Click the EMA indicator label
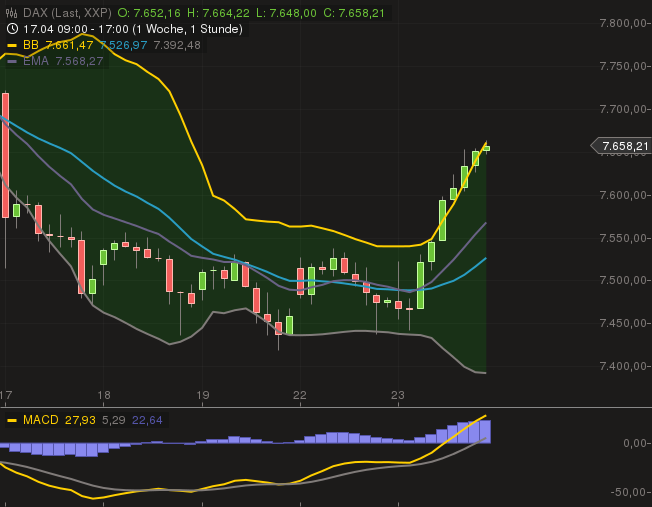The height and width of the screenshot is (507, 652). pos(36,61)
